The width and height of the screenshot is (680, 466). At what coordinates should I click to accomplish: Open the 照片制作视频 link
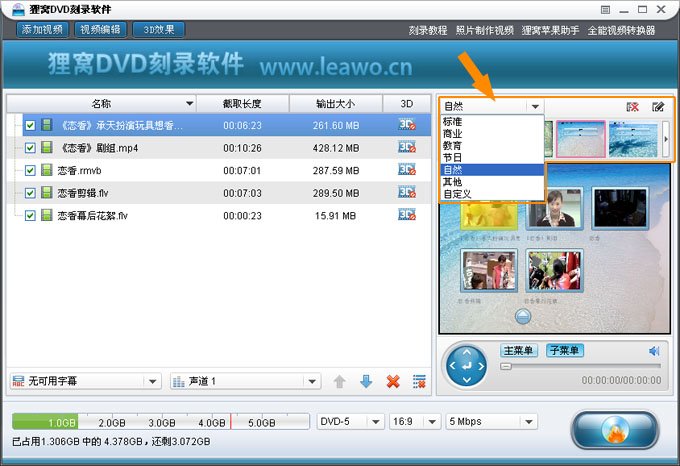[484, 30]
